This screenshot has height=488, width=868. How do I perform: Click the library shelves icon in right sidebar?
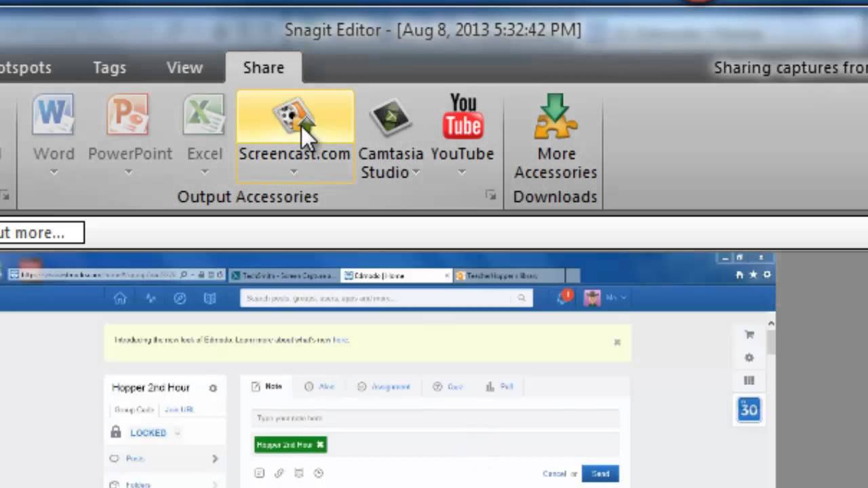pos(749,380)
